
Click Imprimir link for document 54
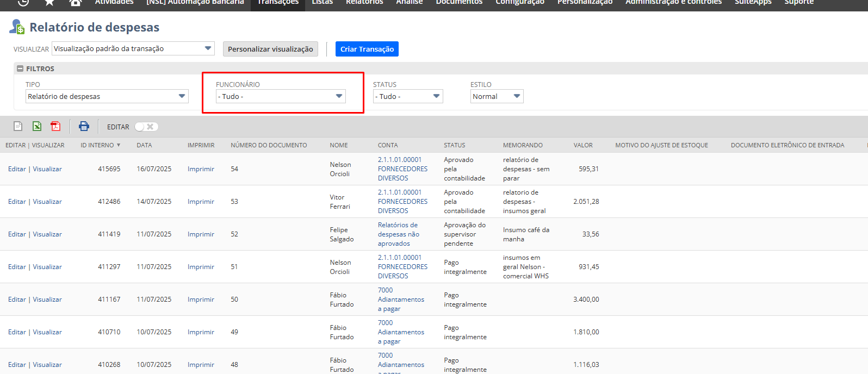click(x=201, y=169)
